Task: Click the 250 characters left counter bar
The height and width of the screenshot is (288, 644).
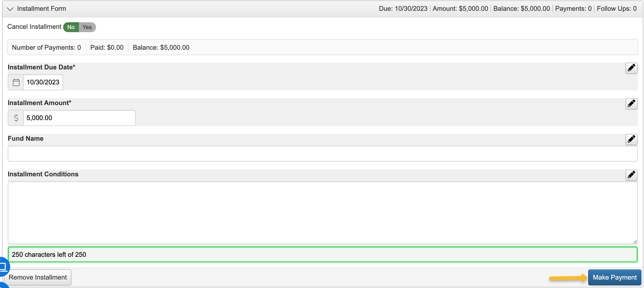Action: (x=322, y=254)
